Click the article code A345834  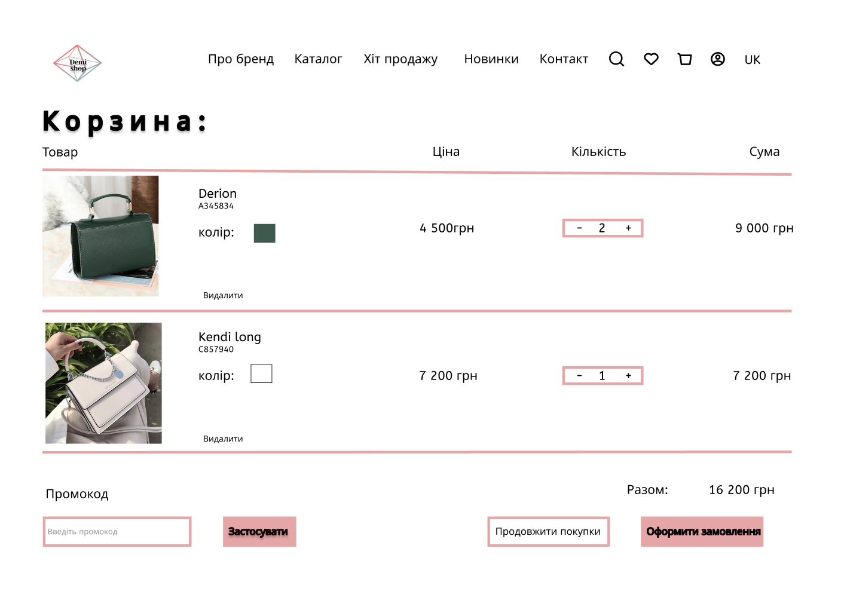[x=216, y=206]
